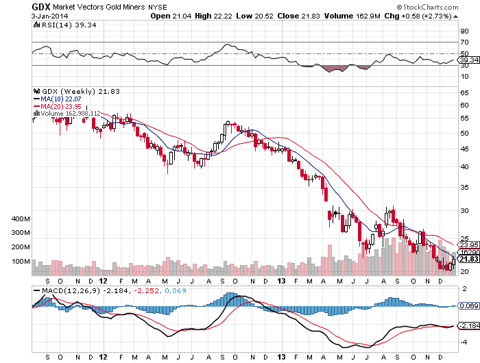Click the GDX ticker symbol in the title
480x363 pixels.
[41, 7]
